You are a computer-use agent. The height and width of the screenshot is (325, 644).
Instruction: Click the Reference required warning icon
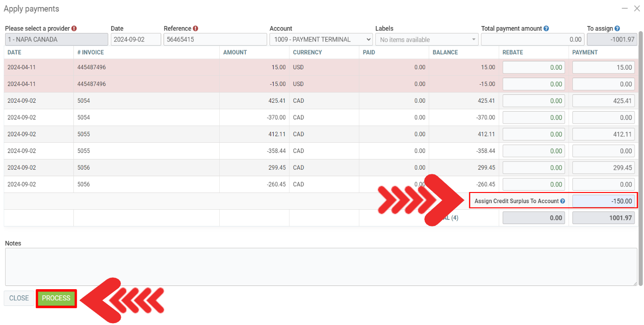196,28
